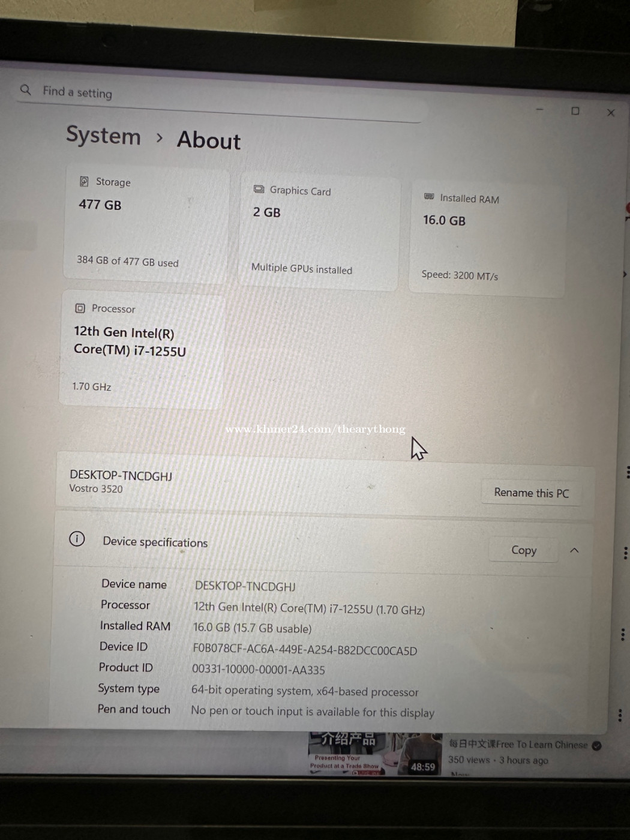Copy the device specifications
The image size is (630, 840).
click(523, 550)
